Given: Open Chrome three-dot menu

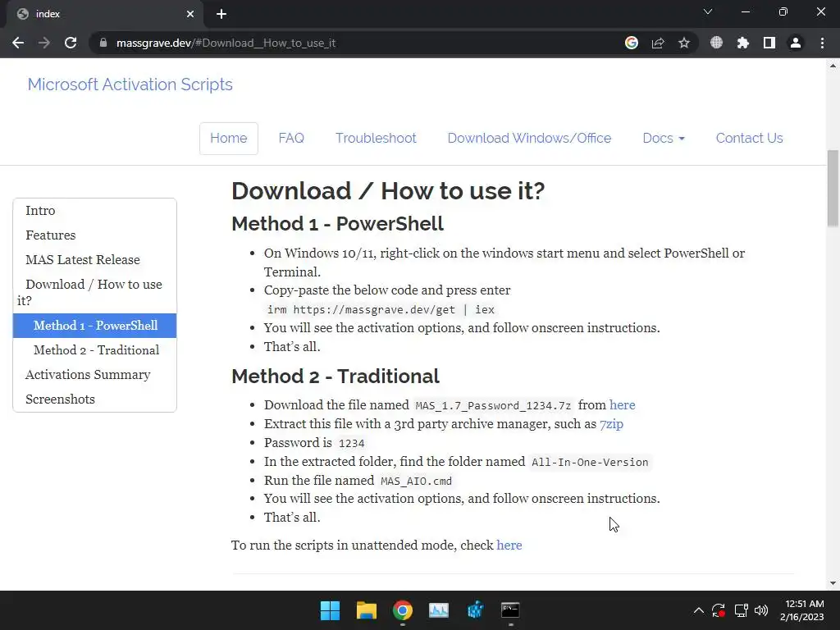Looking at the screenshot, I should pyautogui.click(x=822, y=43).
